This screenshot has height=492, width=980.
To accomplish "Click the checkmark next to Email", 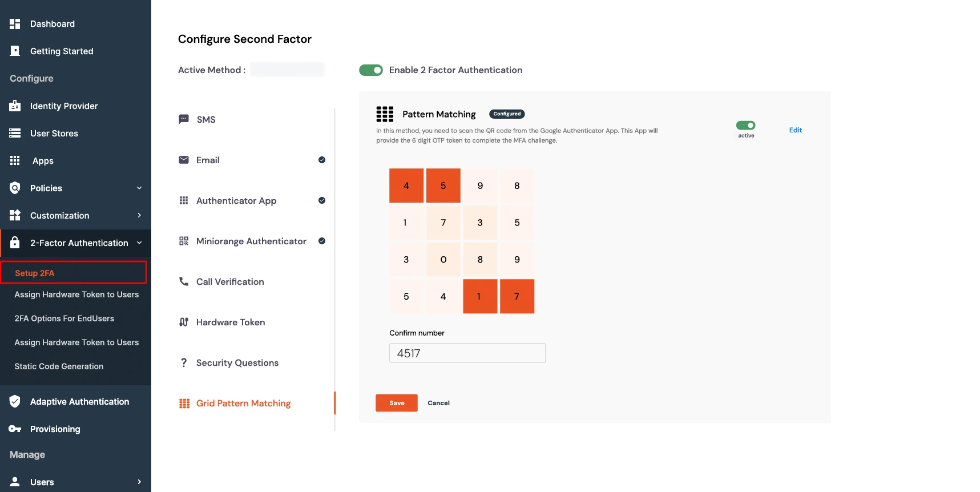I will point(322,160).
